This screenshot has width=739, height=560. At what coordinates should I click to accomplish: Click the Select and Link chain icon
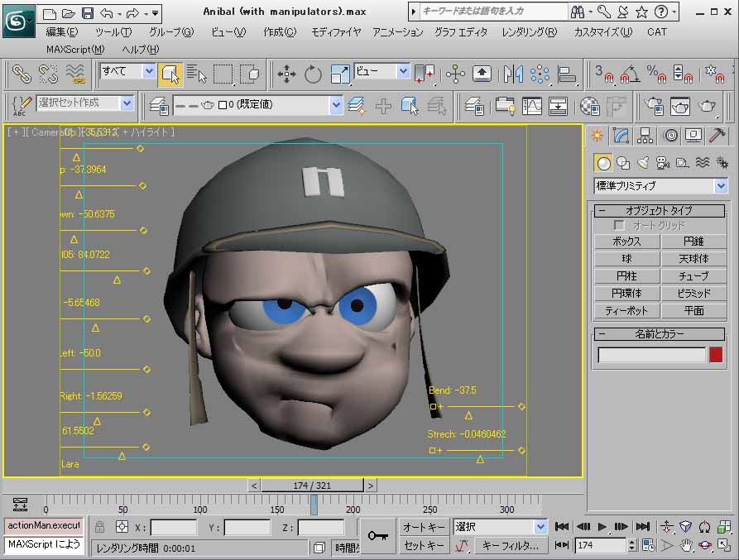point(22,74)
